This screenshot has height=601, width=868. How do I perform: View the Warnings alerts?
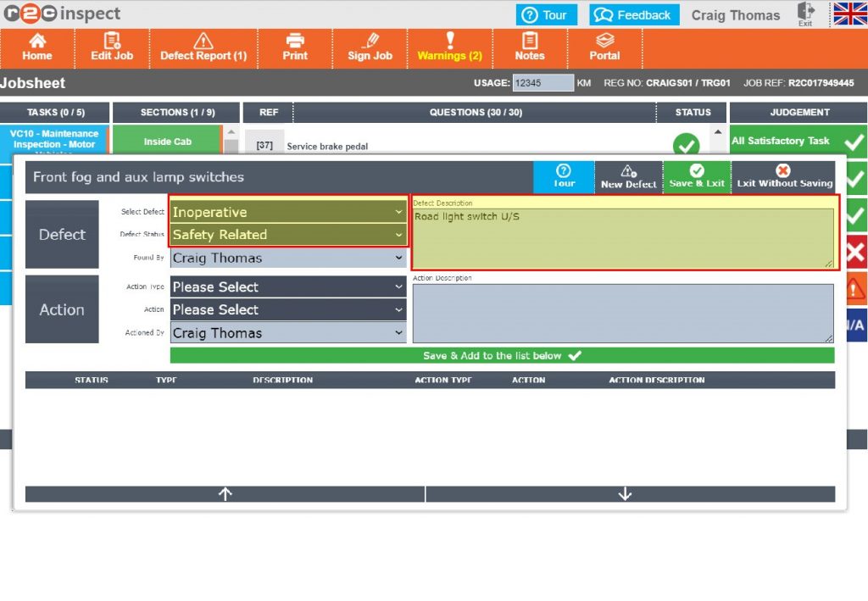pos(450,48)
